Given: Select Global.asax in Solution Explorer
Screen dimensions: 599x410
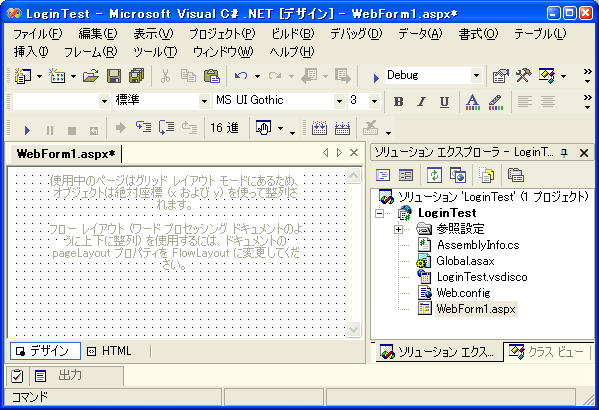Looking at the screenshot, I should click(465, 261).
